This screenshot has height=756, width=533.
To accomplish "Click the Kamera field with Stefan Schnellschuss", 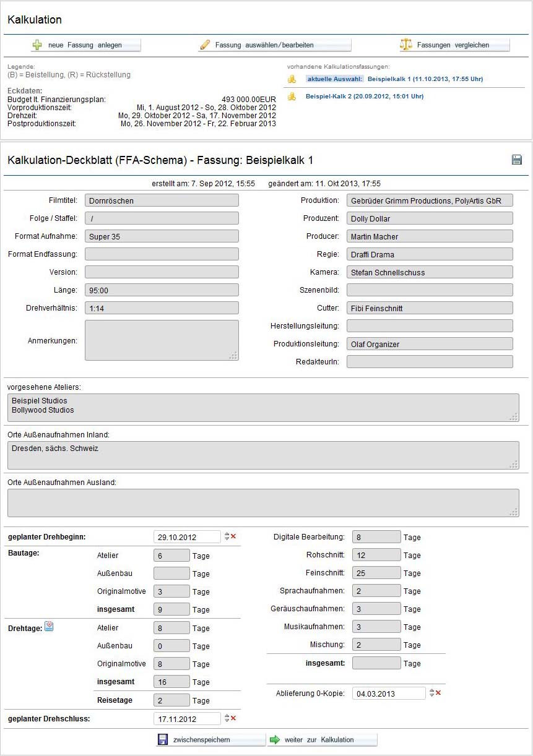I will click(x=430, y=272).
